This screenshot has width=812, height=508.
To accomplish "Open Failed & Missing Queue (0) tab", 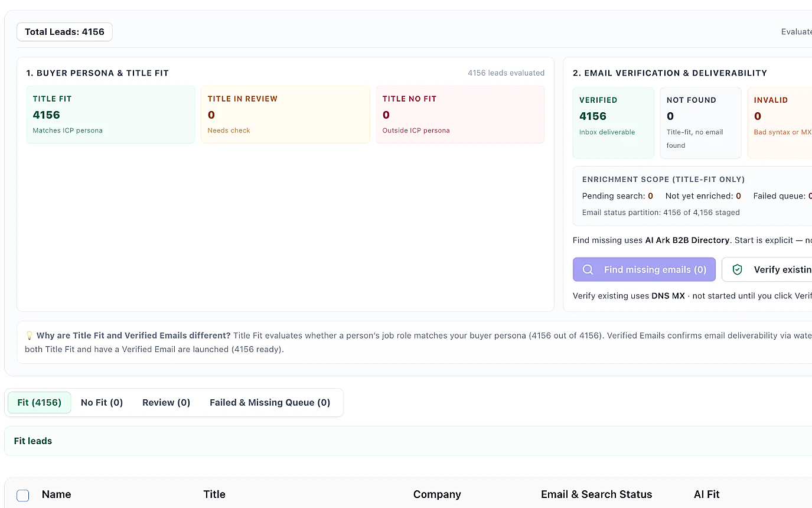I will tap(270, 402).
